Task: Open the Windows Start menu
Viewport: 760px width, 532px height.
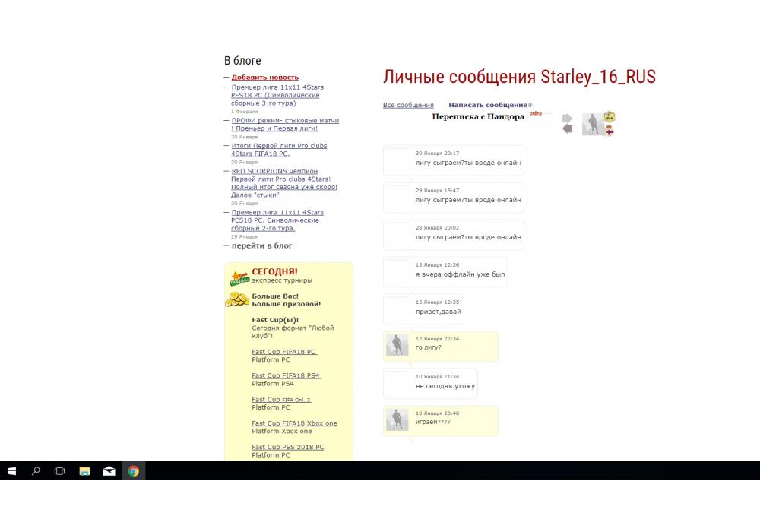Action: coord(12,471)
